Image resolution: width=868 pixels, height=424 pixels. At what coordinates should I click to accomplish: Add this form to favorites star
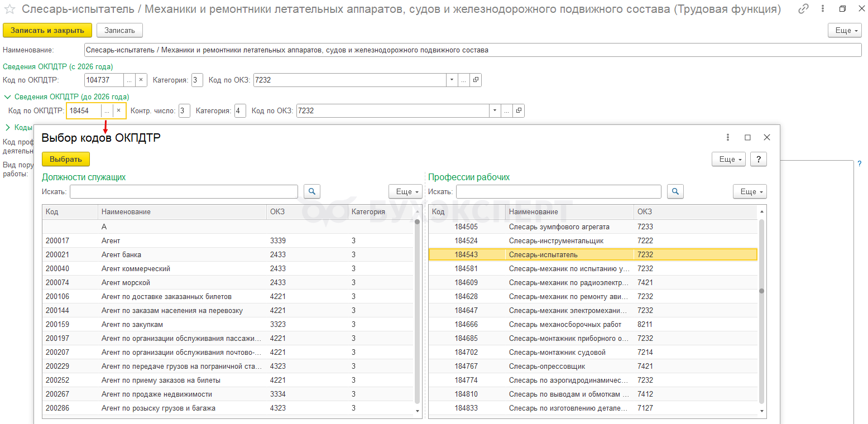pos(9,9)
